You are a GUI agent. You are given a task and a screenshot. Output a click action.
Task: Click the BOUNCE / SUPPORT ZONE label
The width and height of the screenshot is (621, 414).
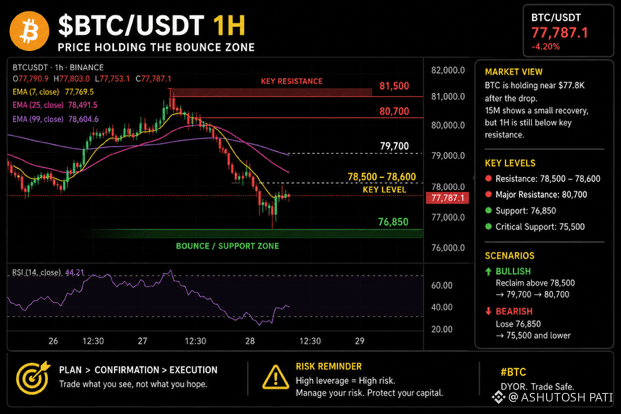[227, 246]
